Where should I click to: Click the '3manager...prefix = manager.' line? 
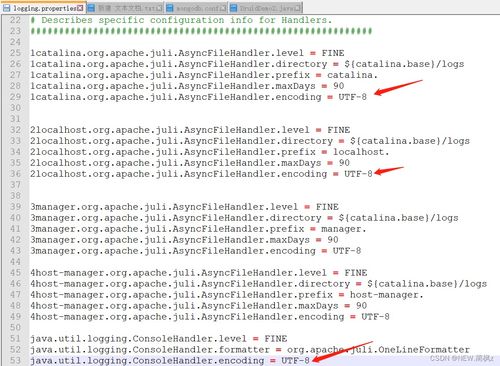coord(198,229)
